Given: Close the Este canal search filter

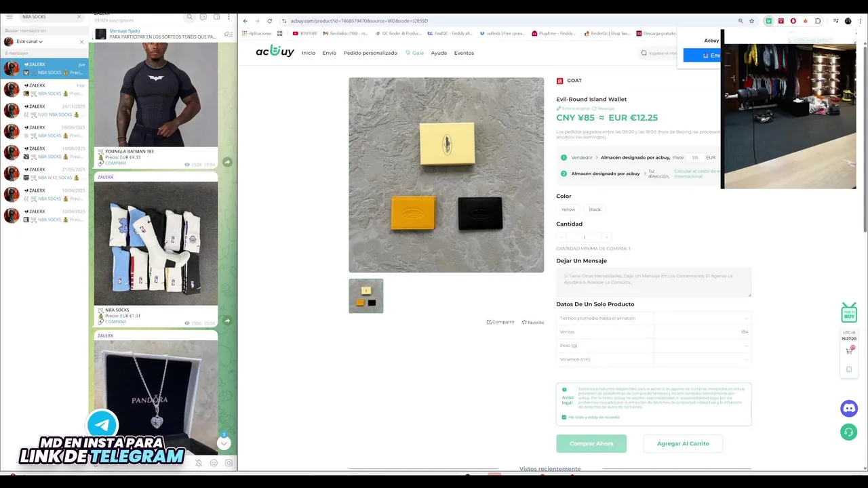Looking at the screenshot, I should 81,41.
